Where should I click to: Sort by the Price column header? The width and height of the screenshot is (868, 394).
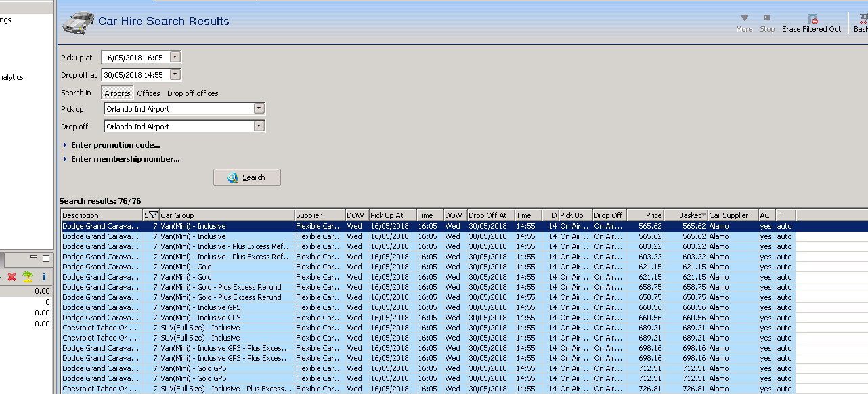coord(645,215)
